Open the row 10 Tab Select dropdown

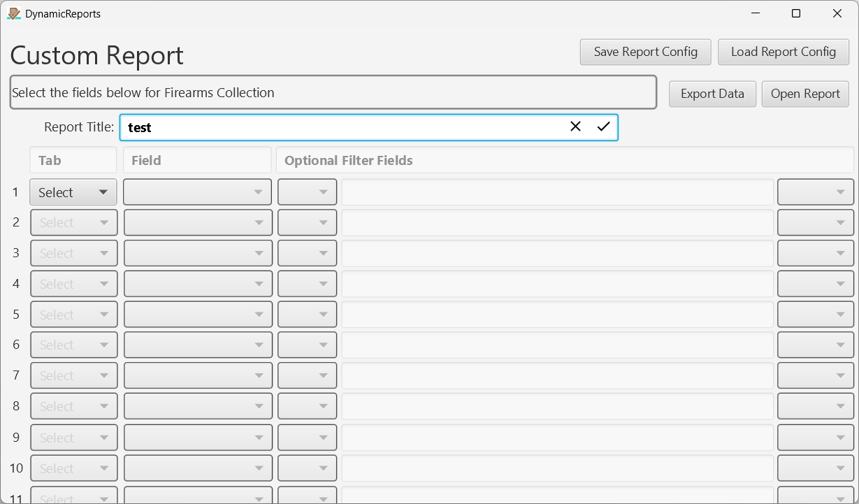[x=73, y=468]
